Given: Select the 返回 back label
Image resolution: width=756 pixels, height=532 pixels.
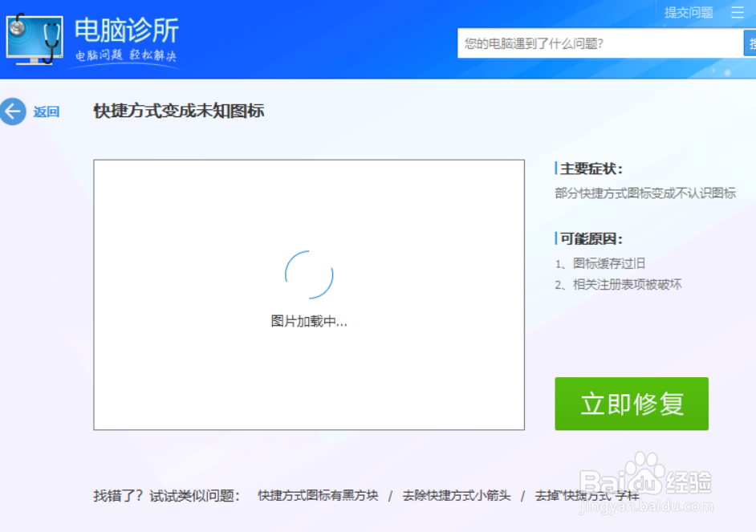Looking at the screenshot, I should click(45, 112).
